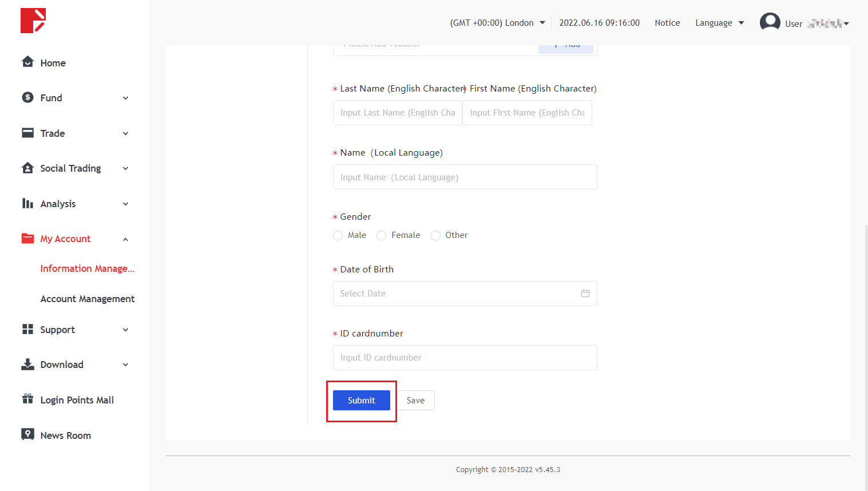Click the red logo in the sidebar
Viewport: 868px width, 491px height.
pos(33,21)
